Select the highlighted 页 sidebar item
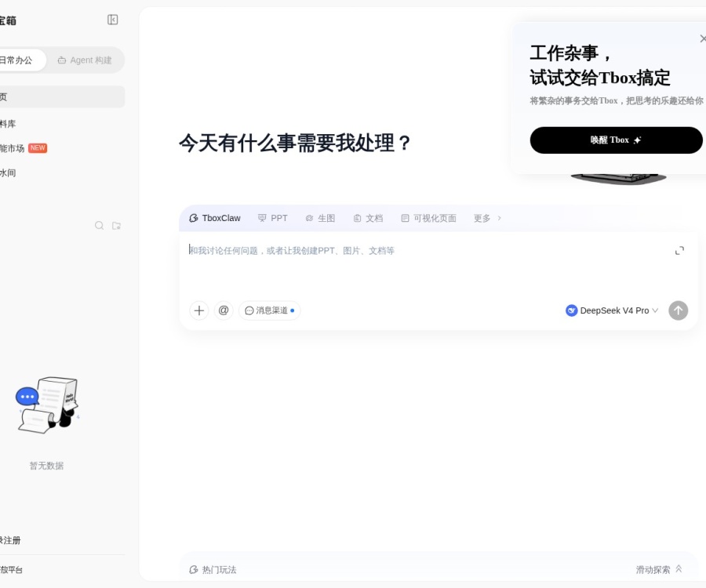This screenshot has height=588, width=706. (x=62, y=96)
